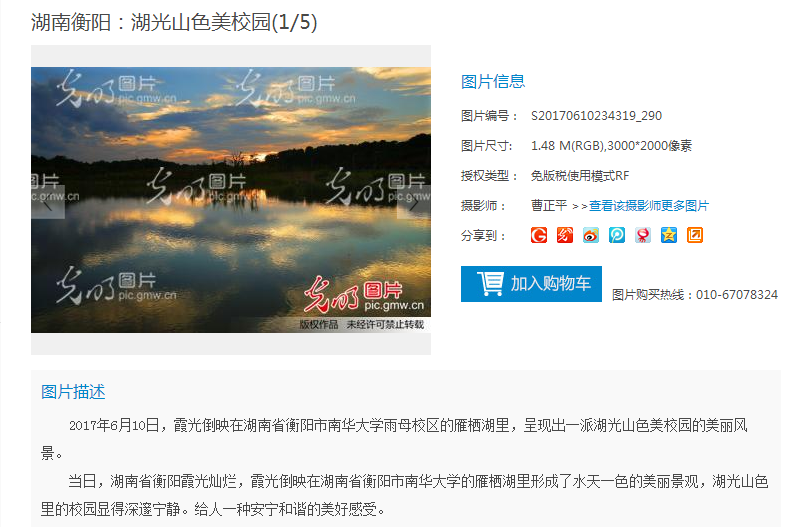This screenshot has width=787, height=527.
Task: Open 查看该摄影师更多图片 link
Action: 648,206
